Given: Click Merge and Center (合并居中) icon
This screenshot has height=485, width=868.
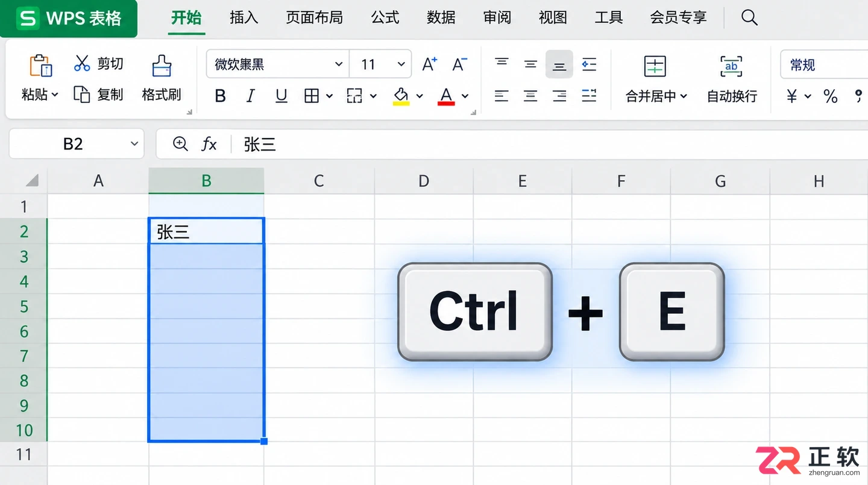Looking at the screenshot, I should (655, 66).
